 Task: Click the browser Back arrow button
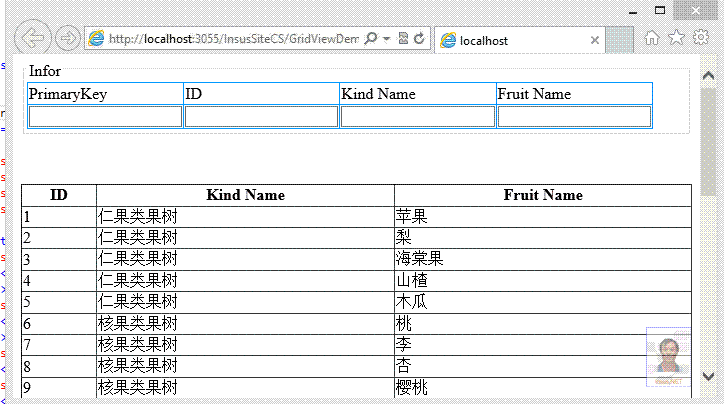(32, 38)
